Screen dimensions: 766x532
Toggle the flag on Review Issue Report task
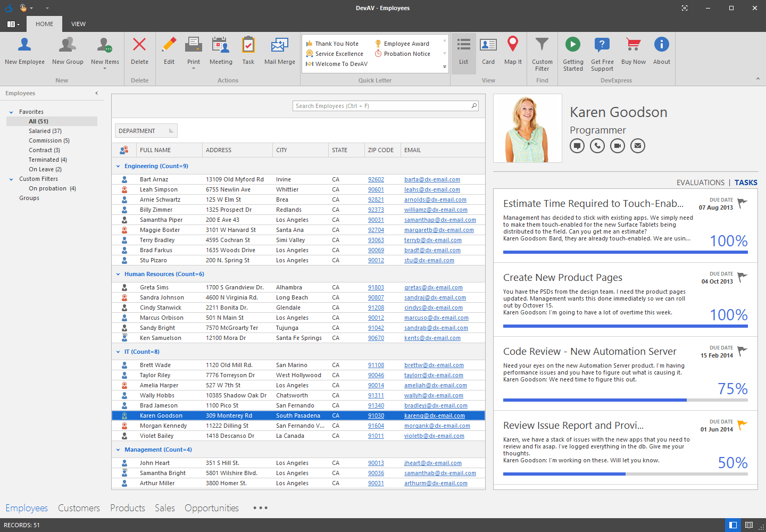pyautogui.click(x=743, y=425)
